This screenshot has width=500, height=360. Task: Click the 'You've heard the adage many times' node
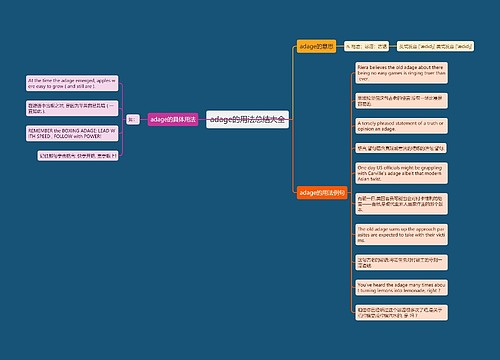pos(401,287)
